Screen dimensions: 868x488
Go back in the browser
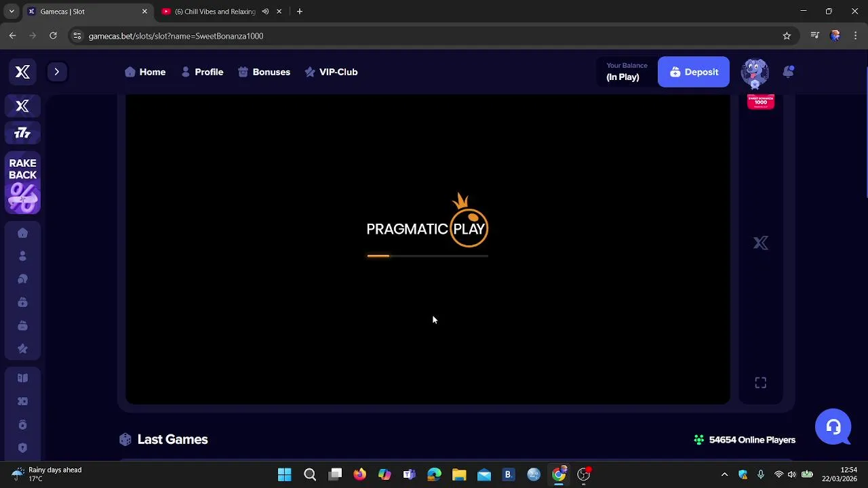[x=13, y=36]
